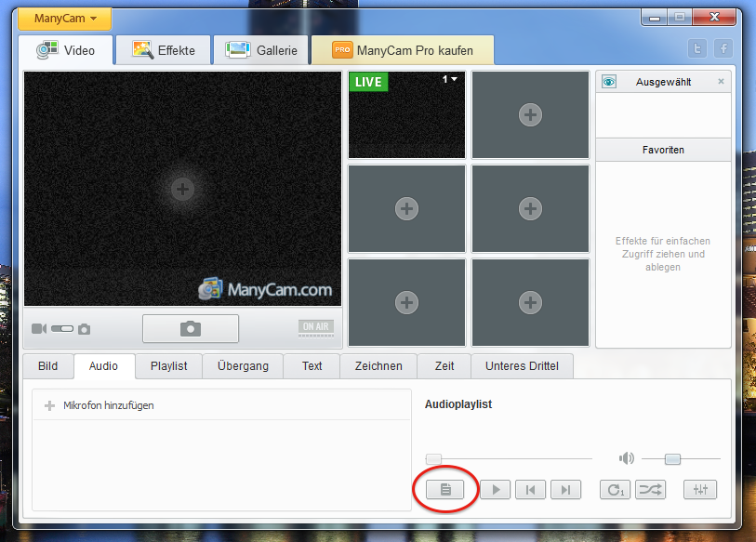The height and width of the screenshot is (542, 756).
Task: Open the source number 1 dropdown
Action: click(x=450, y=79)
